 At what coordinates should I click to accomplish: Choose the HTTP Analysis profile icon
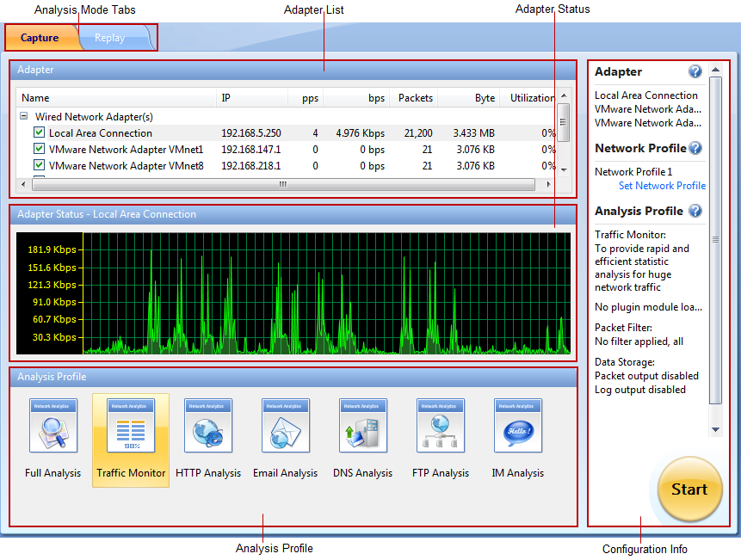pyautogui.click(x=208, y=426)
